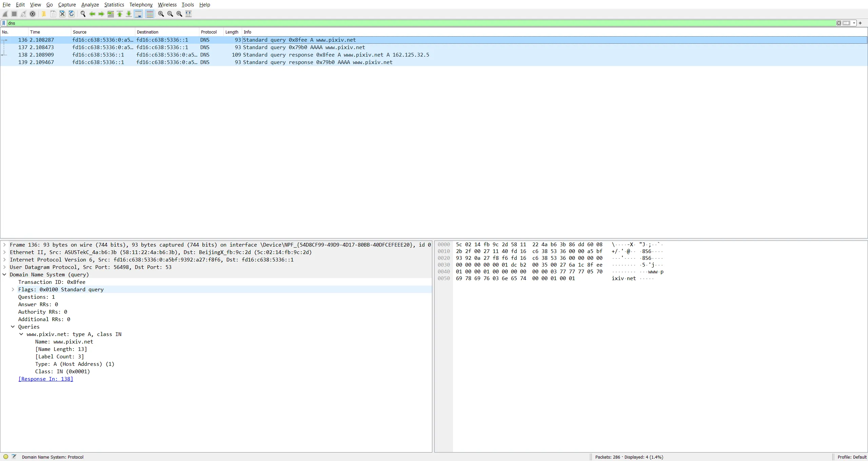The image size is (868, 461).
Task: Jump to the first packet
Action: (120, 14)
